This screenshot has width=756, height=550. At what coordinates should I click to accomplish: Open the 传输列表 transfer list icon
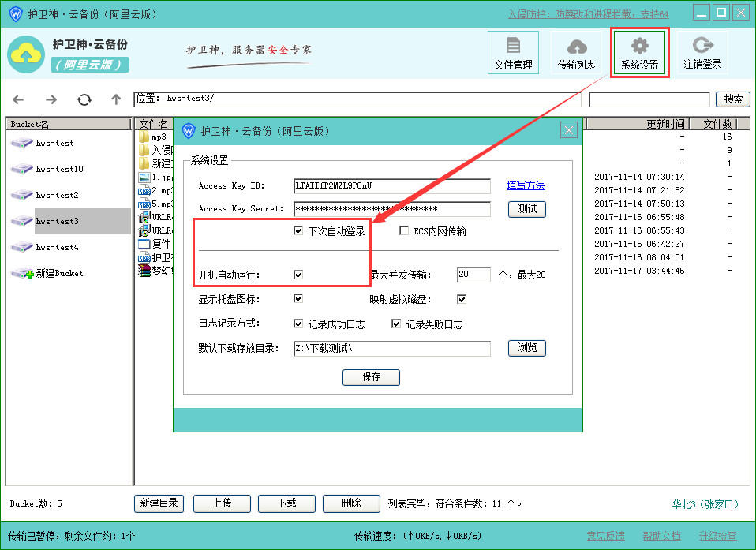(x=576, y=53)
